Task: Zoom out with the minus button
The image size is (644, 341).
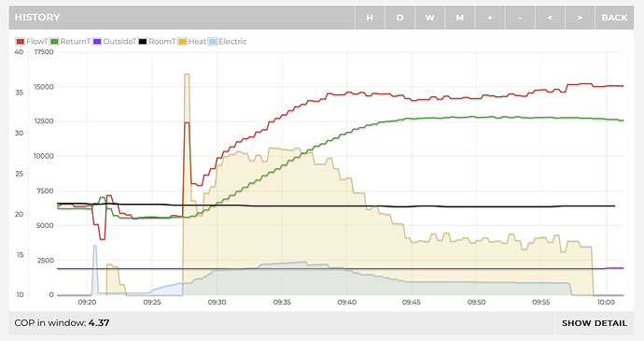Action: pyautogui.click(x=520, y=17)
